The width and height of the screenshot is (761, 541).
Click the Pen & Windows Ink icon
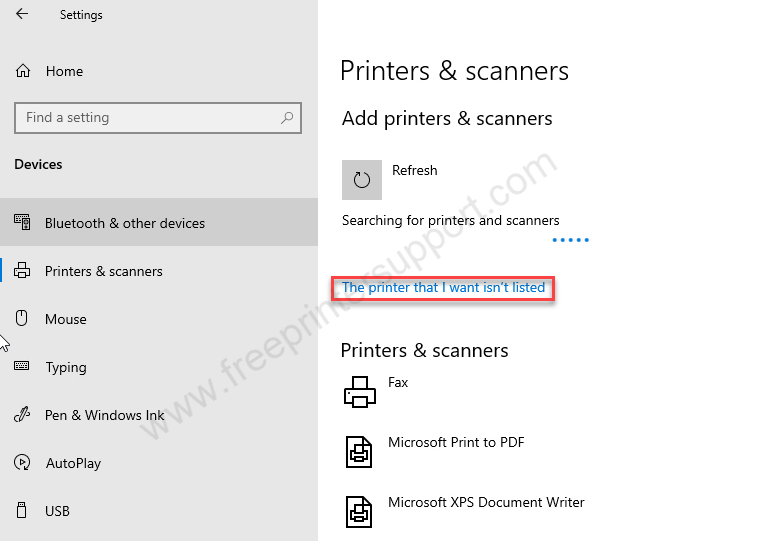(22, 414)
